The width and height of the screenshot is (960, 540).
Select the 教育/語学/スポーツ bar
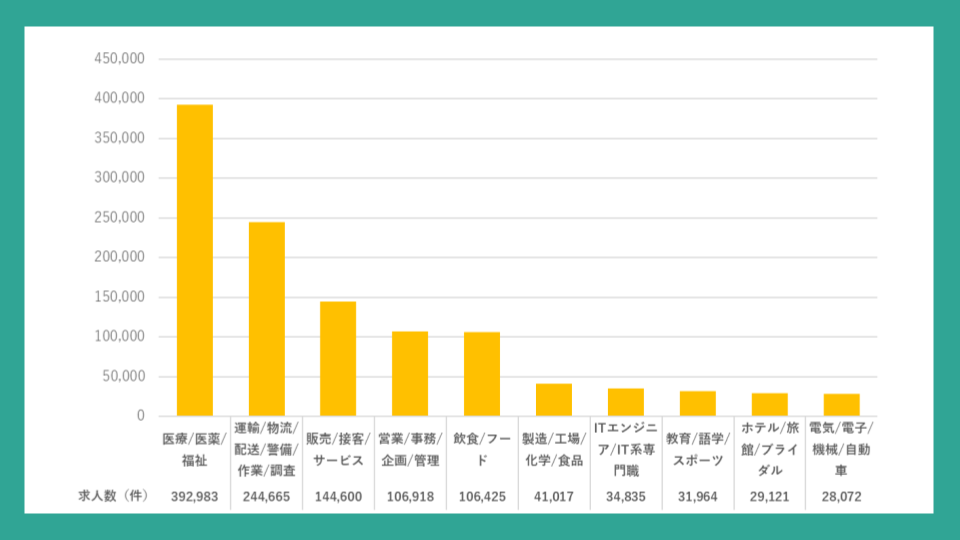point(698,403)
